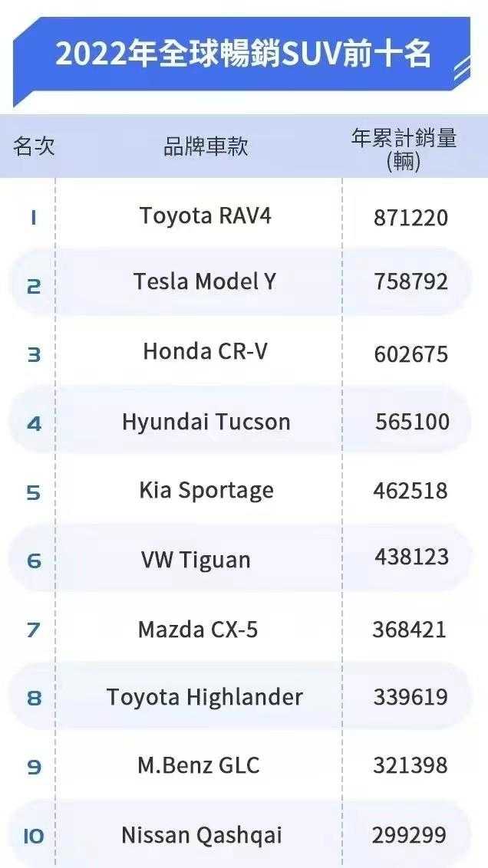This screenshot has width=488, height=868.
Task: Click on Honda CR-V text
Action: click(x=206, y=352)
